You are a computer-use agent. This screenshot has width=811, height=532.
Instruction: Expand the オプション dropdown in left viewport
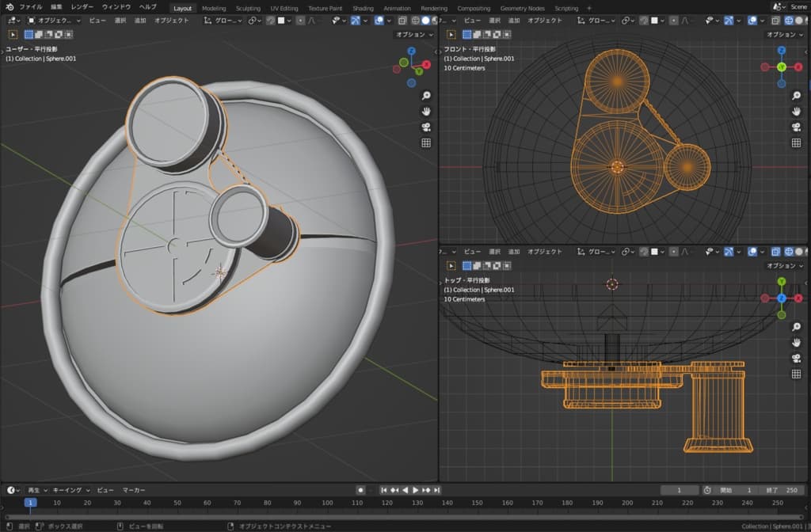(x=414, y=35)
